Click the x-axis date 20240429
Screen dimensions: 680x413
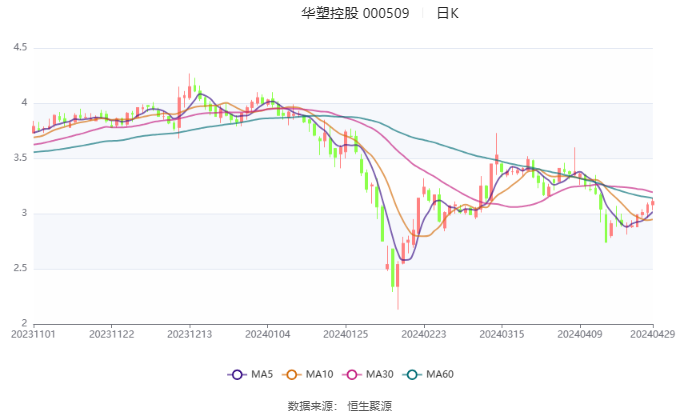coord(653,334)
